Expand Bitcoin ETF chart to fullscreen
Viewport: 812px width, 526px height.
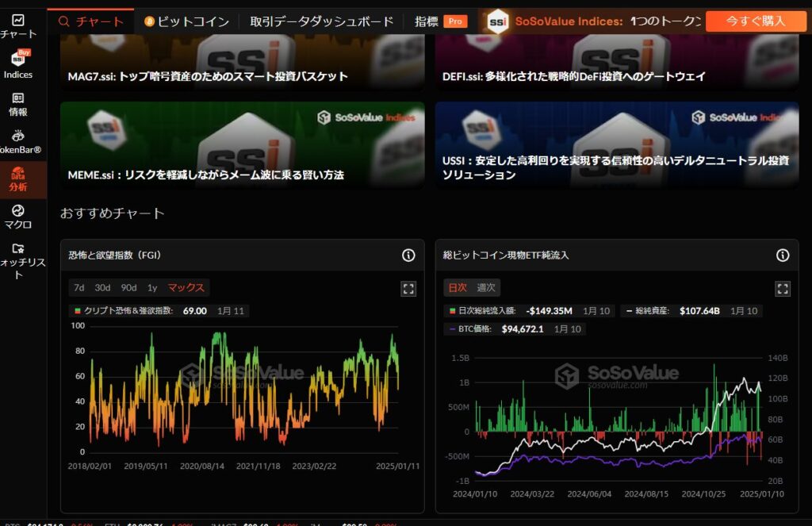click(x=783, y=289)
